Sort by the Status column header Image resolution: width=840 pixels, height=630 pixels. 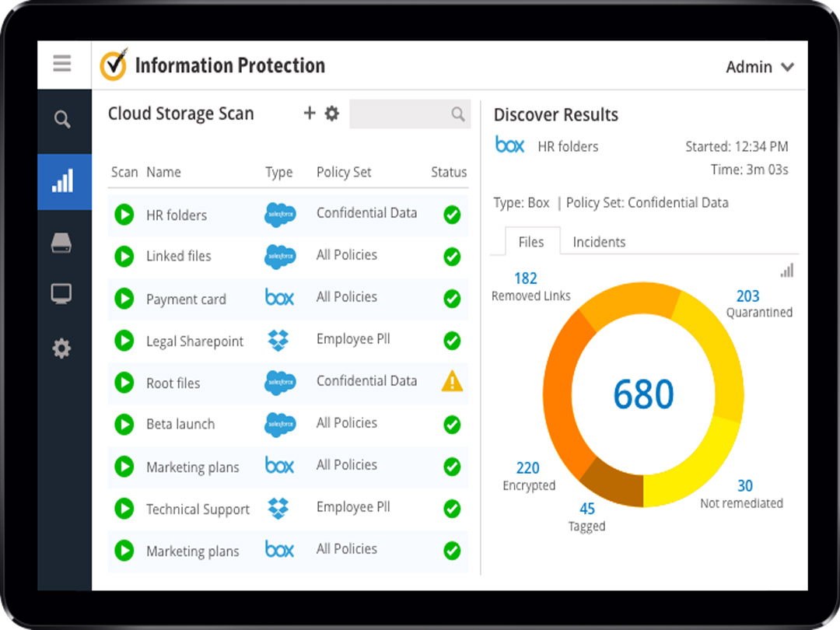click(x=449, y=172)
